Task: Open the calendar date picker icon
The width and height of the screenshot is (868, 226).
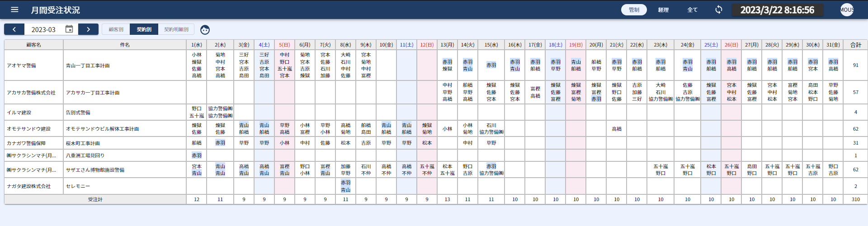Action: coord(69,29)
